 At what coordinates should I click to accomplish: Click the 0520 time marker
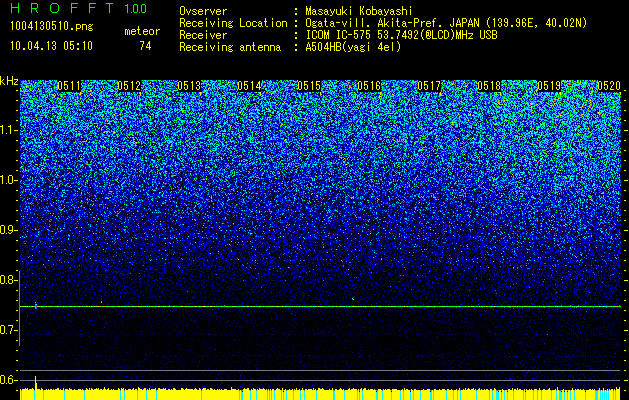[x=609, y=86]
